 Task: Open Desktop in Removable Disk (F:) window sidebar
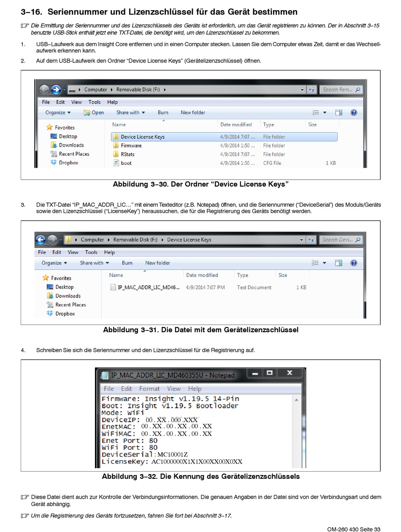pos(64,136)
